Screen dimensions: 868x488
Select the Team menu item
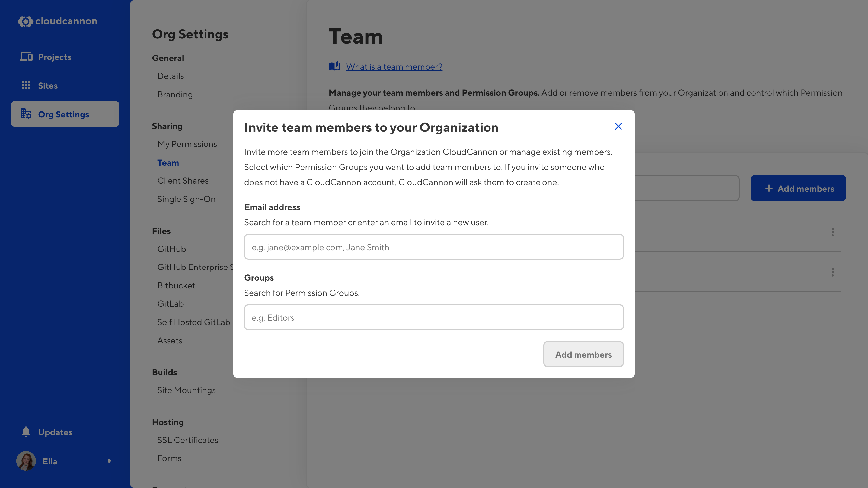click(x=168, y=162)
